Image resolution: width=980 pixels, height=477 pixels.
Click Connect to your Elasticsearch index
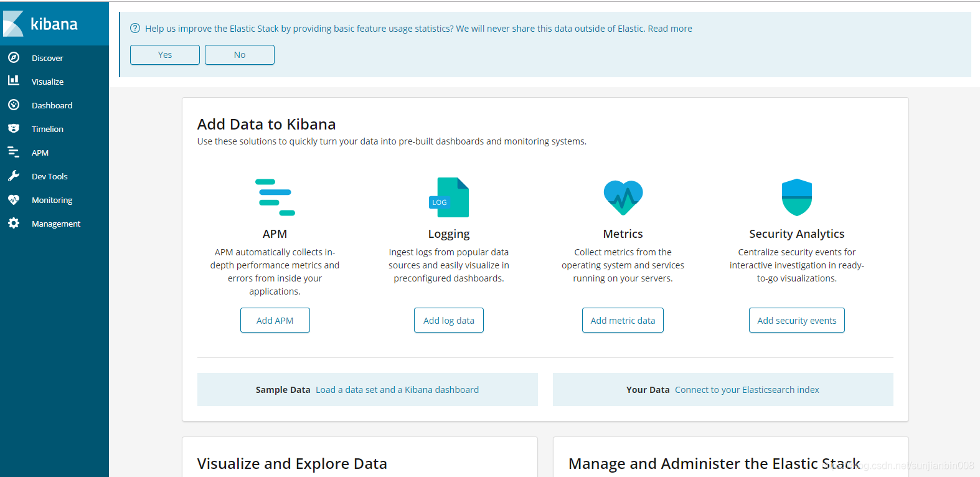click(x=747, y=390)
